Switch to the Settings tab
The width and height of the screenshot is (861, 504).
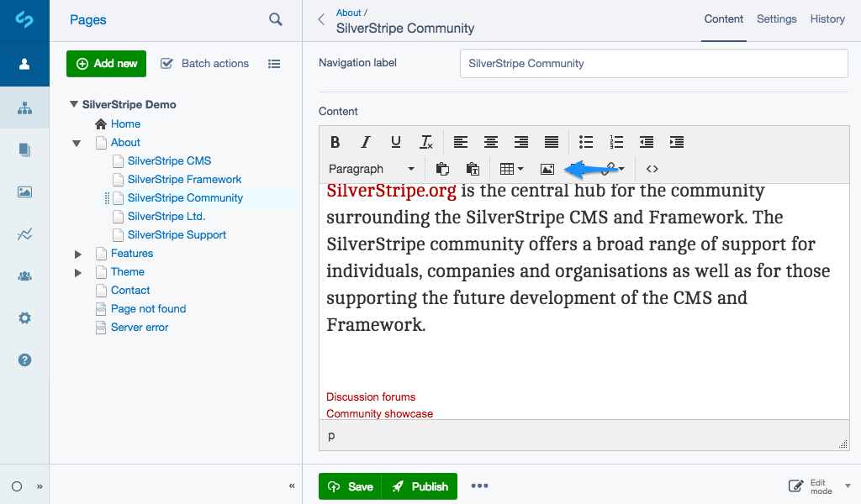click(776, 19)
